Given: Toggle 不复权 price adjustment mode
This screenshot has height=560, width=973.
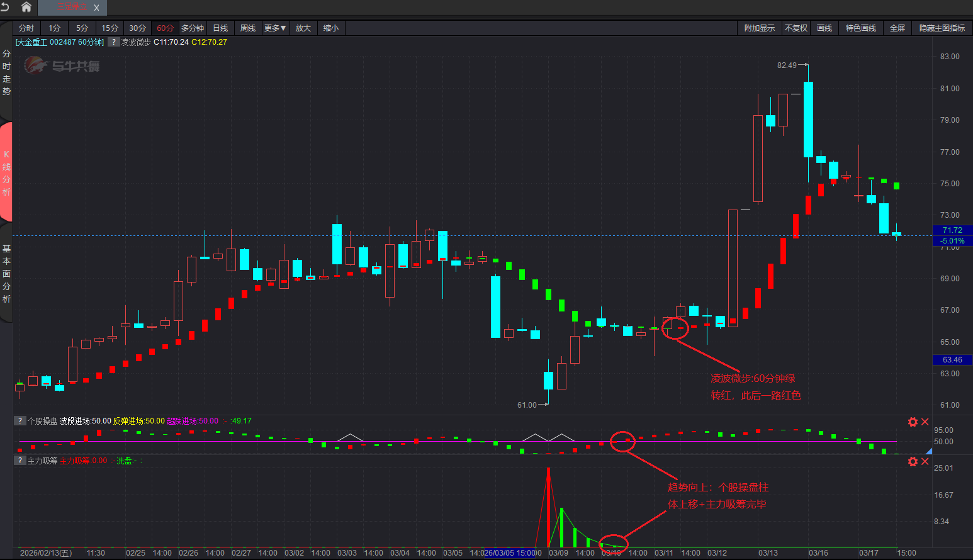Looking at the screenshot, I should 796,28.
